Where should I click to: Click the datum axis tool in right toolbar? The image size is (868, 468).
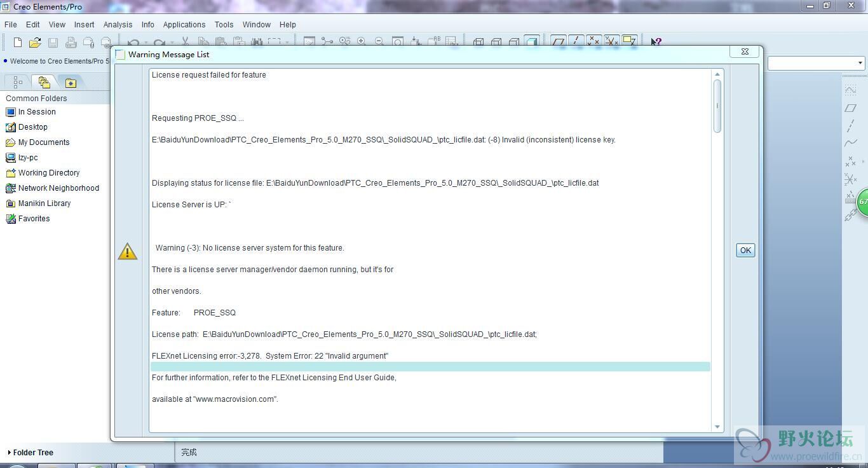[x=851, y=126]
